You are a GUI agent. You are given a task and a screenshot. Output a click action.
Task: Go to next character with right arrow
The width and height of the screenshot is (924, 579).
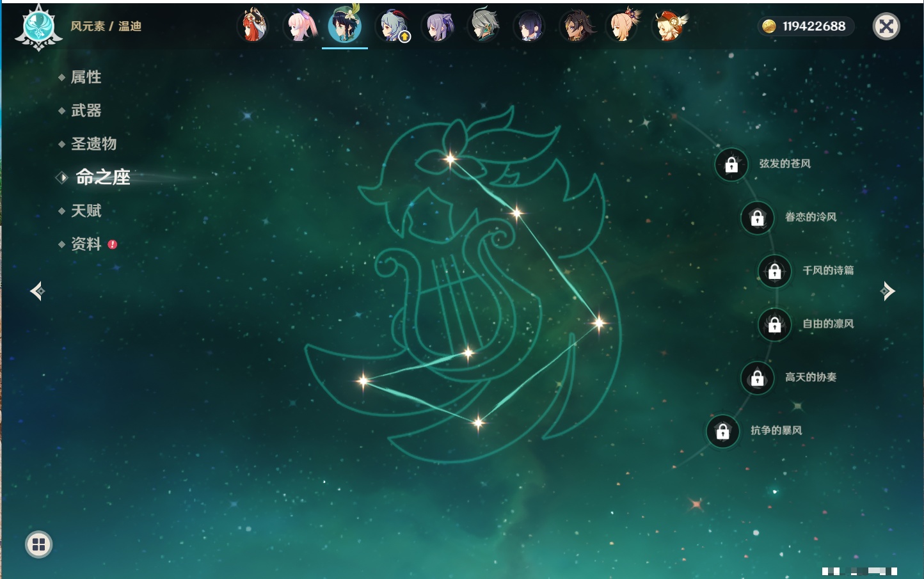click(x=888, y=291)
